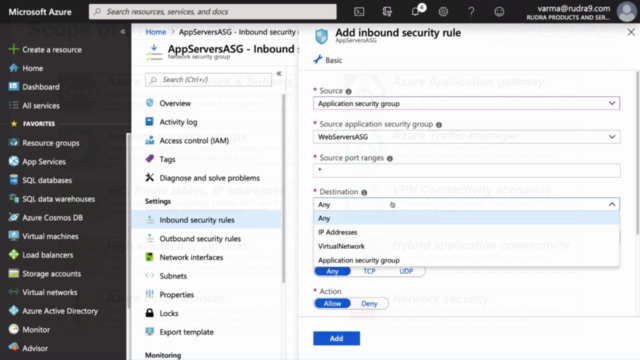640x360 pixels.
Task: Send feedback via the smiley icon
Action: [x=499, y=11]
